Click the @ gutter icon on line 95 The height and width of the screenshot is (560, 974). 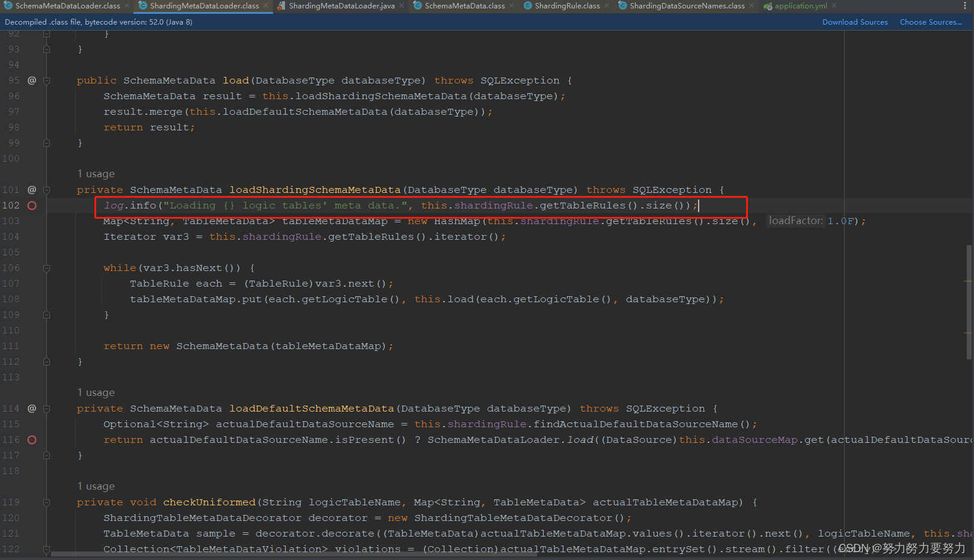(32, 81)
